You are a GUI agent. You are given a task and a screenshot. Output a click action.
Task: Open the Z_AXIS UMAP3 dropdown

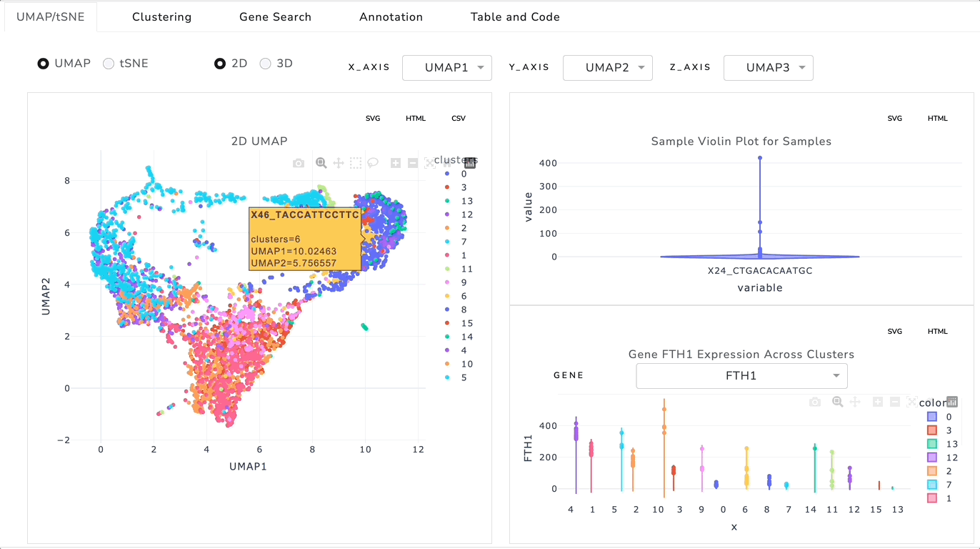click(769, 68)
